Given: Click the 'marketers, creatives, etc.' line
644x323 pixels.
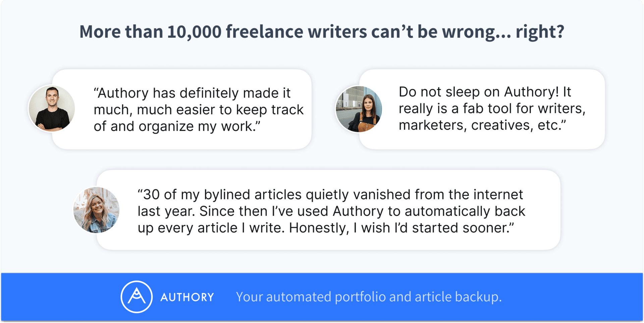Looking at the screenshot, I should click(x=482, y=125).
